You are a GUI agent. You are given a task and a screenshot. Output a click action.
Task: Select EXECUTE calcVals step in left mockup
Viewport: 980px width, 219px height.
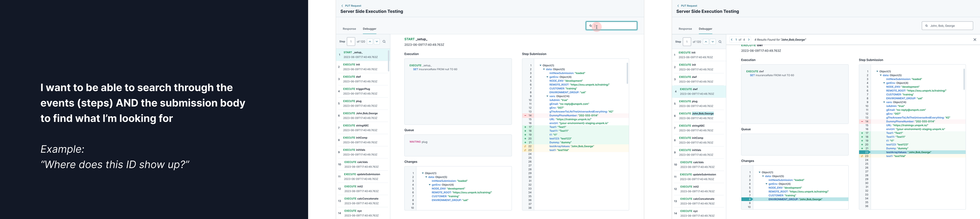click(x=362, y=164)
